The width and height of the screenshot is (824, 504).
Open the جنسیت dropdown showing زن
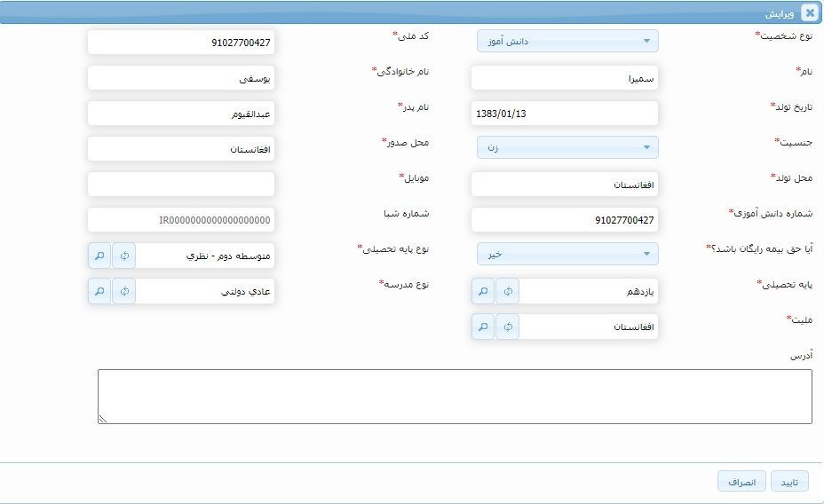click(x=567, y=147)
